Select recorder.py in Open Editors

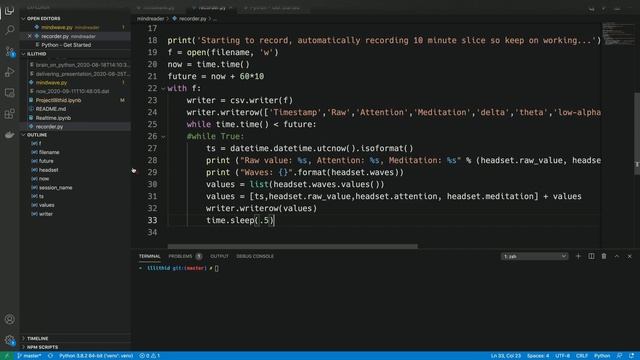coord(76,36)
